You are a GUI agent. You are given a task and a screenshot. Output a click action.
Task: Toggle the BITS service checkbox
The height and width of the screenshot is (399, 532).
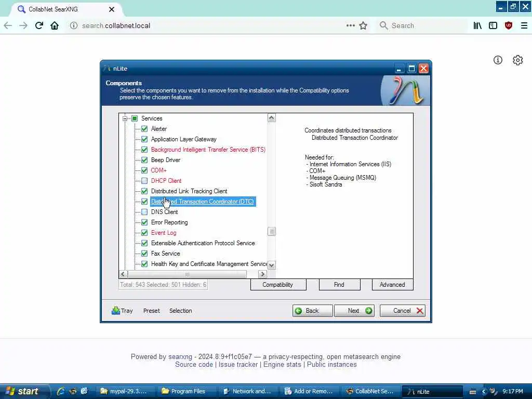(x=144, y=150)
